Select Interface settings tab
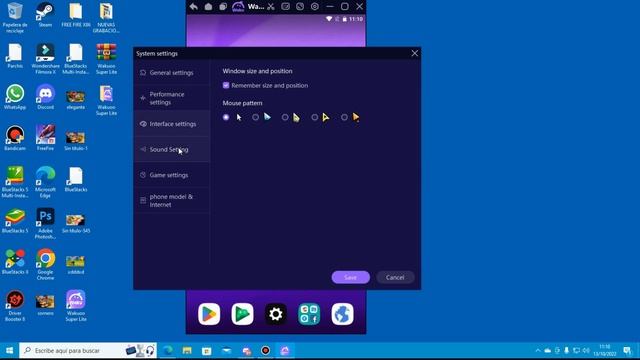 [172, 124]
